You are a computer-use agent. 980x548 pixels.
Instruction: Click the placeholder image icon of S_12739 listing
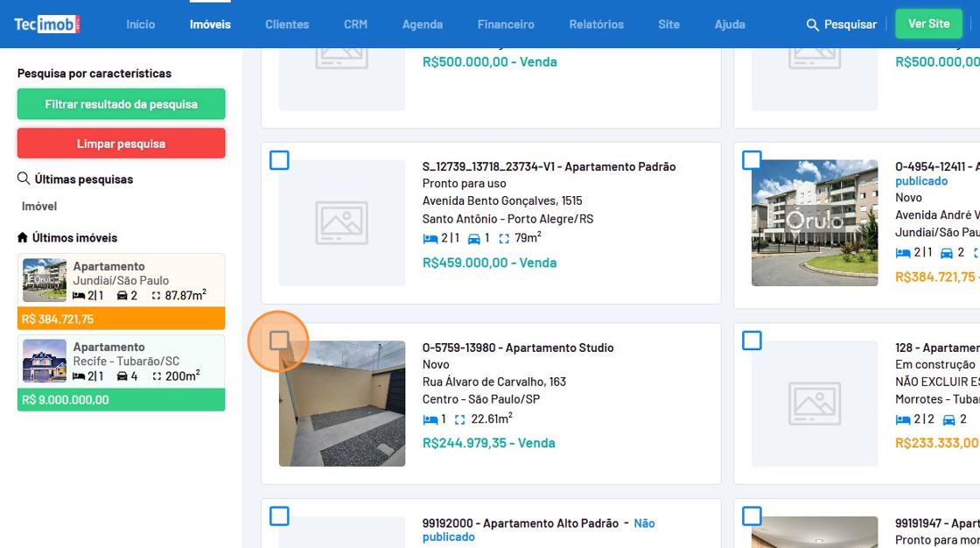(342, 222)
